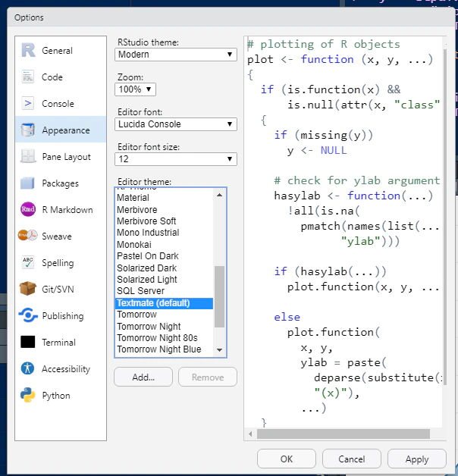
Task: Select the Sweave PDF icon
Action: pyautogui.click(x=27, y=236)
